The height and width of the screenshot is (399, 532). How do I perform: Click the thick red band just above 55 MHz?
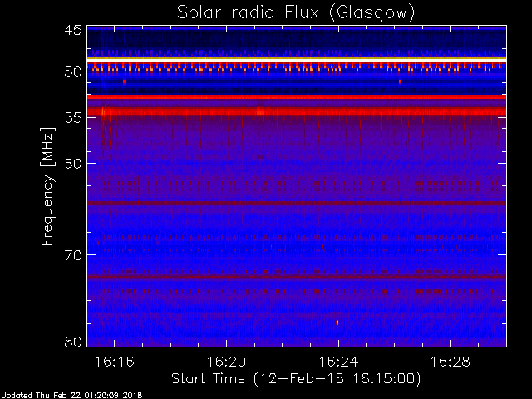pos(297,111)
